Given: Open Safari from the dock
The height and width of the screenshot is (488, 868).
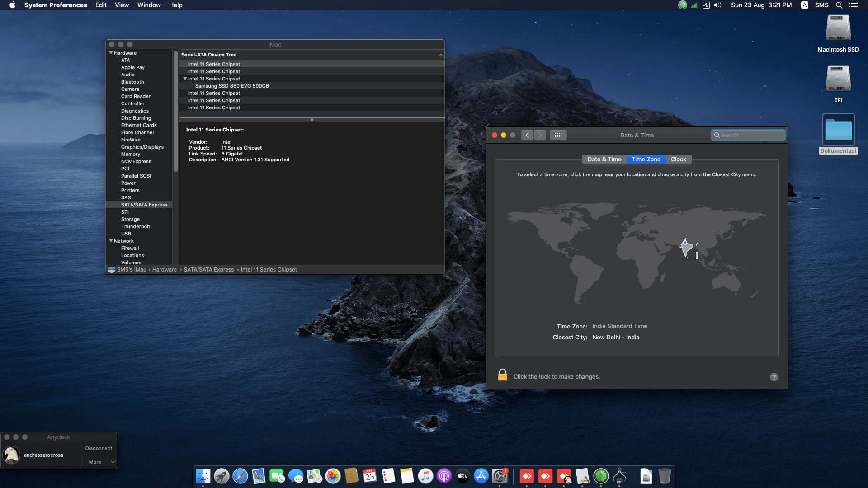Looking at the screenshot, I should pyautogui.click(x=240, y=476).
